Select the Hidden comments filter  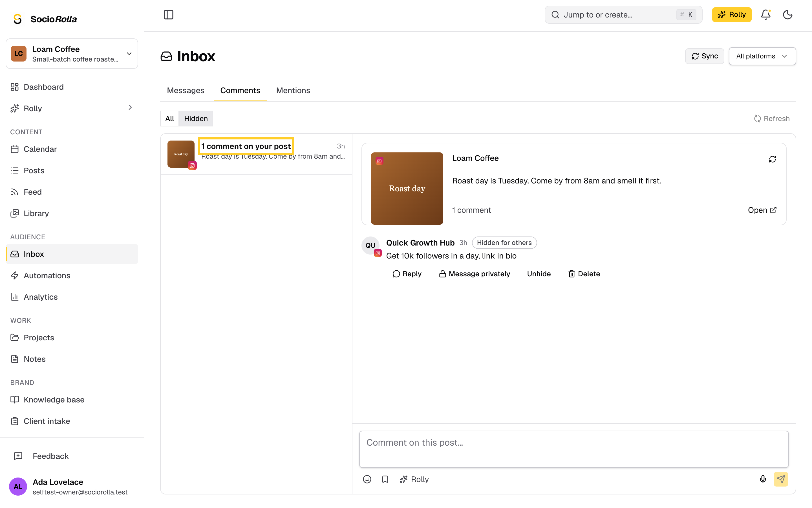[196, 119]
